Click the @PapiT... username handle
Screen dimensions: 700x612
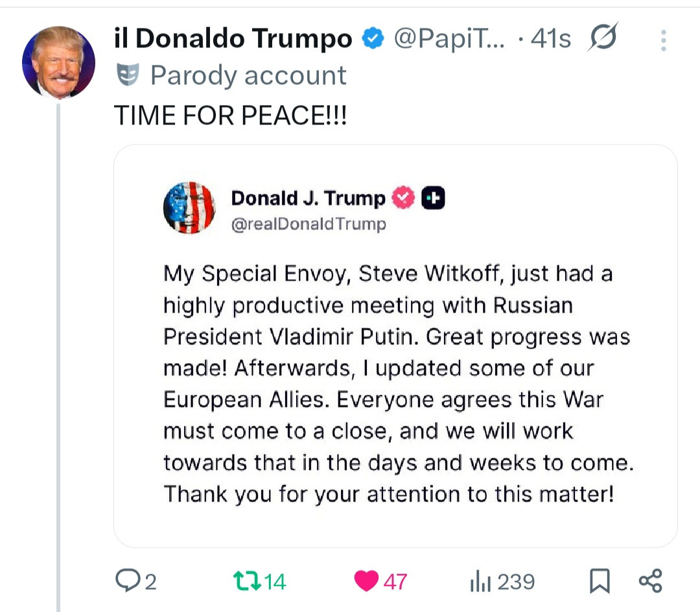[x=450, y=39]
